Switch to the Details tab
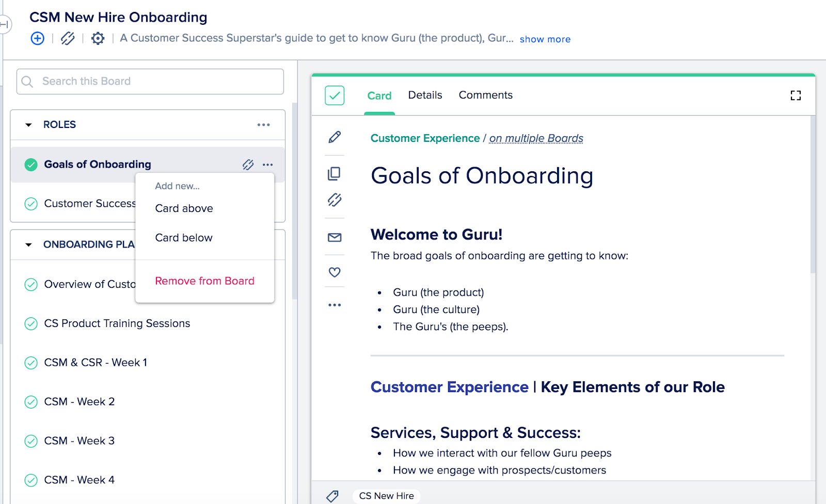 point(425,95)
